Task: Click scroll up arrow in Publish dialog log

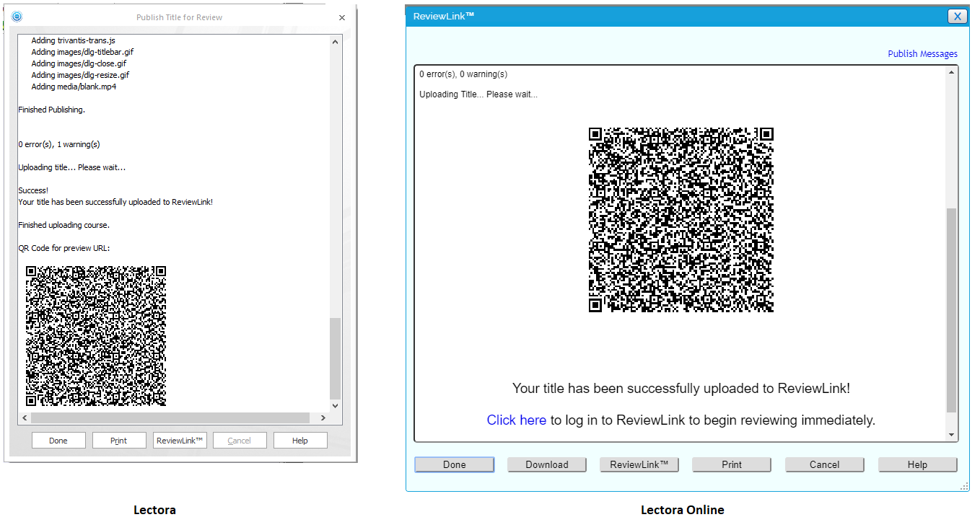Action: pyautogui.click(x=336, y=42)
